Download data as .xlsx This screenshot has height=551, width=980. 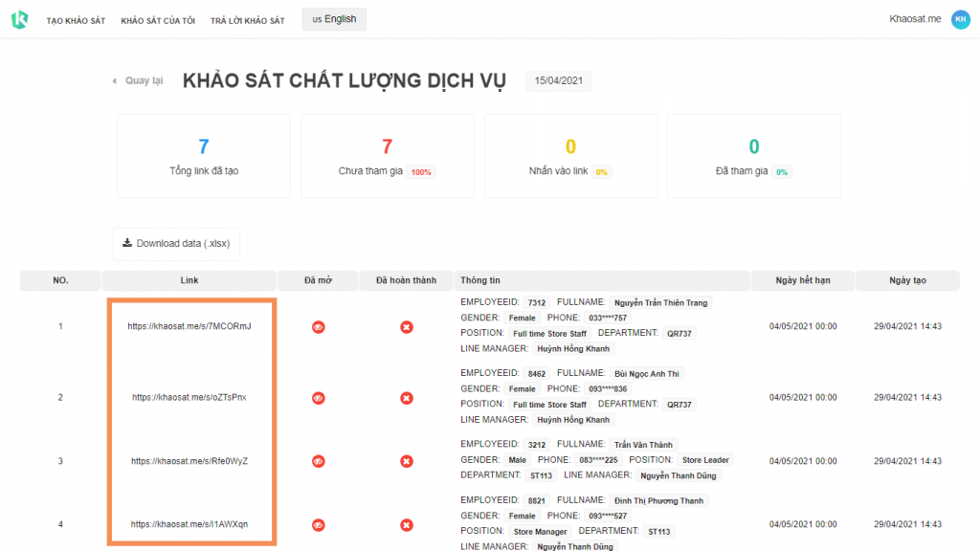pyautogui.click(x=176, y=244)
